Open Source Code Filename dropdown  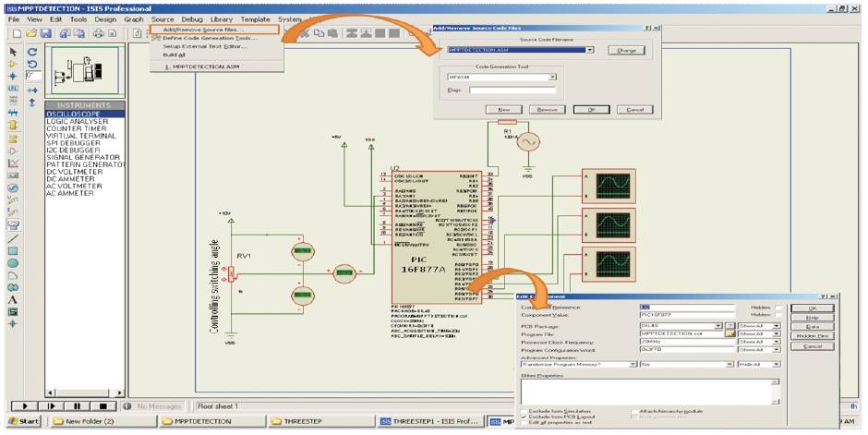pos(590,50)
